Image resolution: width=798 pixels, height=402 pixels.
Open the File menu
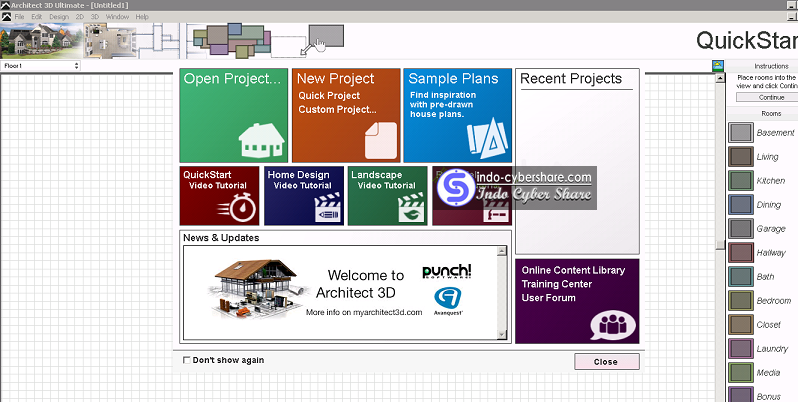point(19,17)
